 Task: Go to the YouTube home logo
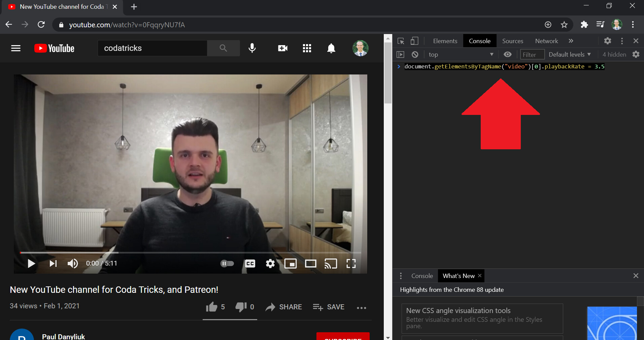54,48
